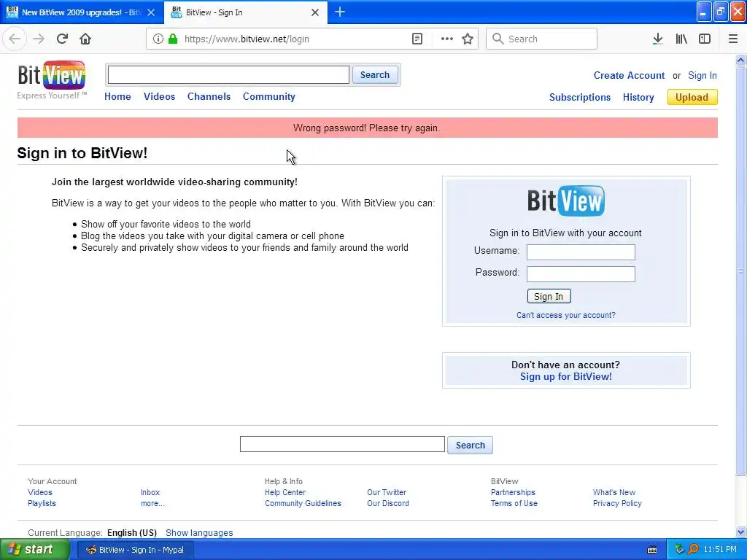Open viewing History link
Image resolution: width=747 pixels, height=560 pixels.
pos(638,97)
